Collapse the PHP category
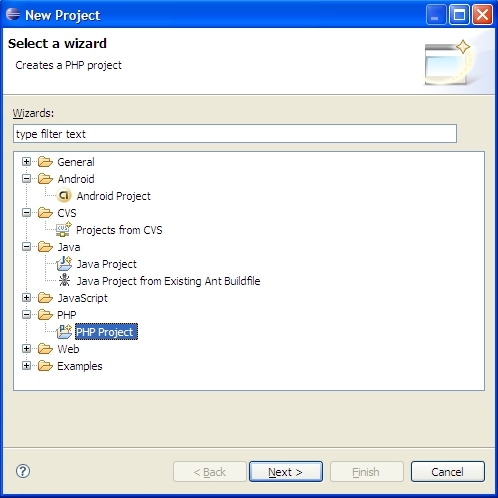This screenshot has width=498, height=498. [x=26, y=315]
